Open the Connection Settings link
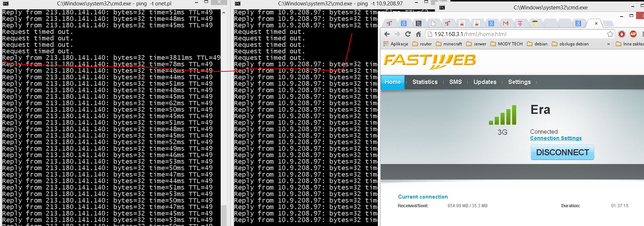The width and height of the screenshot is (644, 226). [556, 138]
